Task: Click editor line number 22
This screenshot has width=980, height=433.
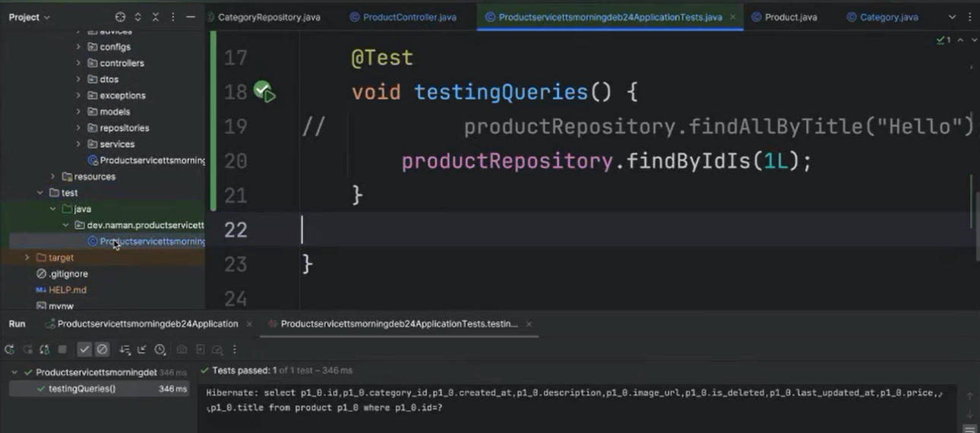Action: click(x=236, y=229)
